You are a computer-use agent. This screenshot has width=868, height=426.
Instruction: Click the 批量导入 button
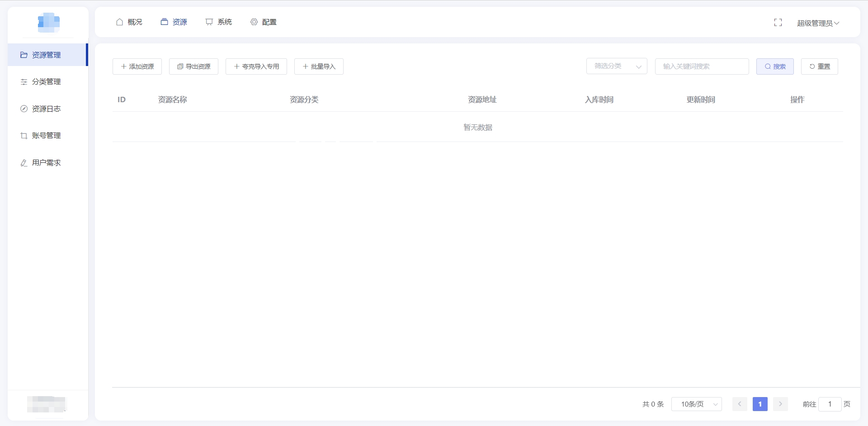pos(319,66)
